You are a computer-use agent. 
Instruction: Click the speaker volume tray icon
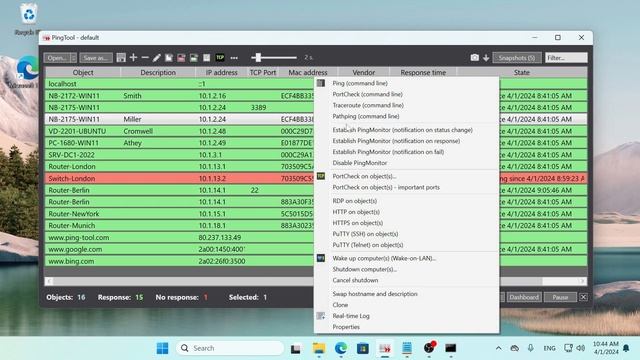point(581,348)
